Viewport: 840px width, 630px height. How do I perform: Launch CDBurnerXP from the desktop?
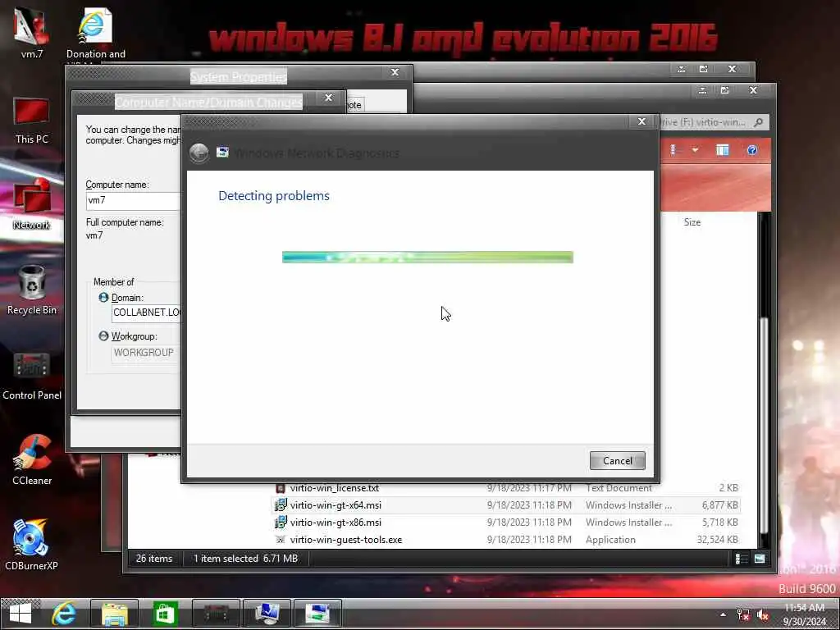pos(32,546)
